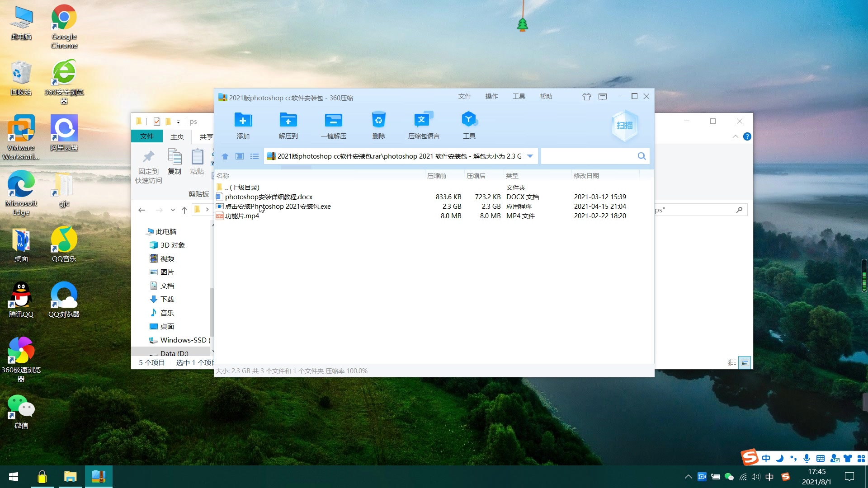
Task: Click the 压缩包语言 (archive language) icon
Action: coord(424,120)
